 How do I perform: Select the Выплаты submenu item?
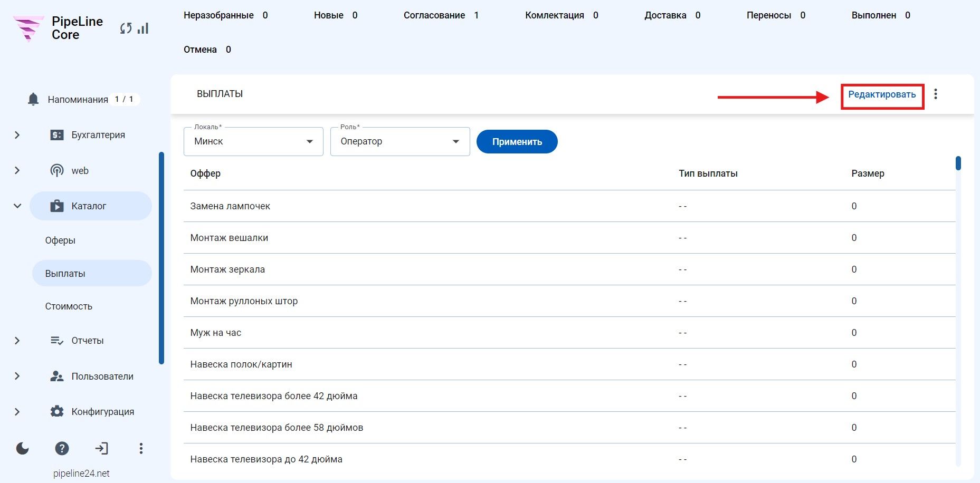pos(92,273)
